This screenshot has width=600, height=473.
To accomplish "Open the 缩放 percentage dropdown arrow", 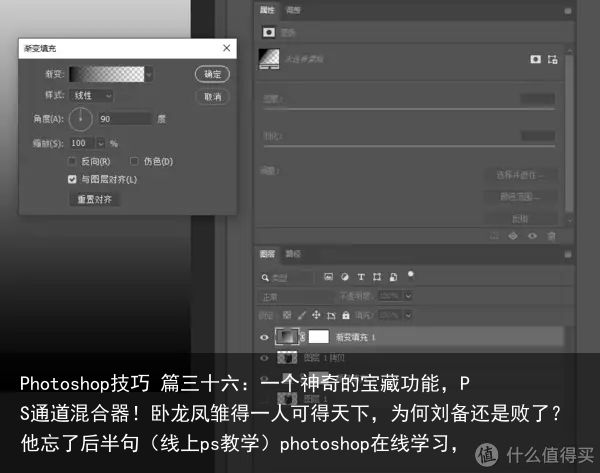I will [100, 143].
